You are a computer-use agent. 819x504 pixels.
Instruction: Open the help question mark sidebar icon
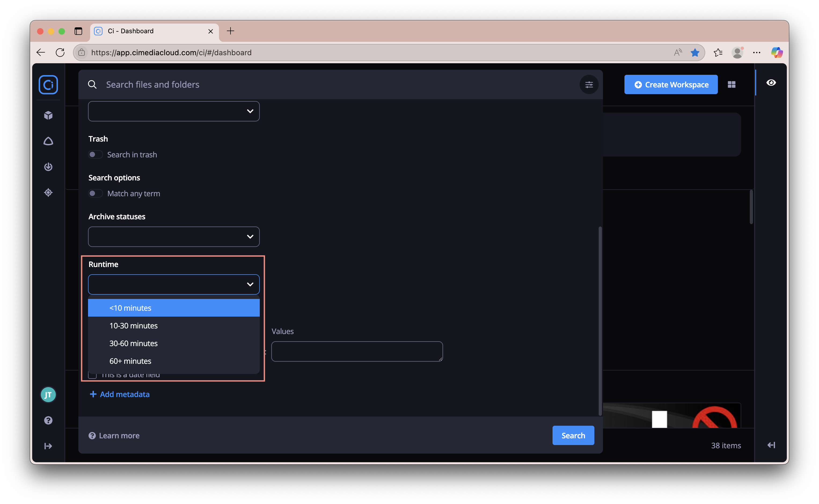pos(48,420)
